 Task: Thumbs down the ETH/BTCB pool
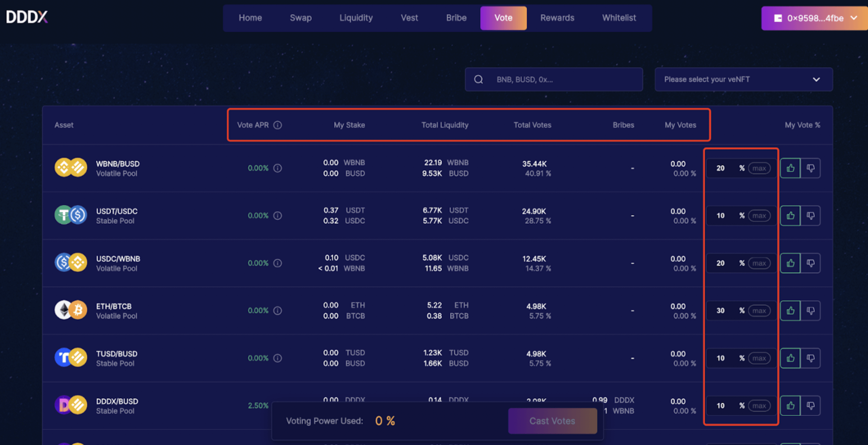pyautogui.click(x=810, y=311)
